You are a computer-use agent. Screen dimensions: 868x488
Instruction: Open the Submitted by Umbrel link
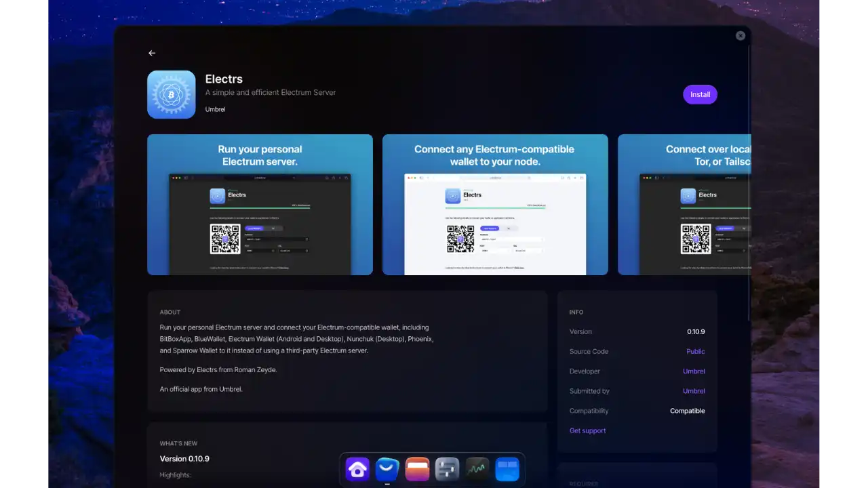(x=694, y=391)
